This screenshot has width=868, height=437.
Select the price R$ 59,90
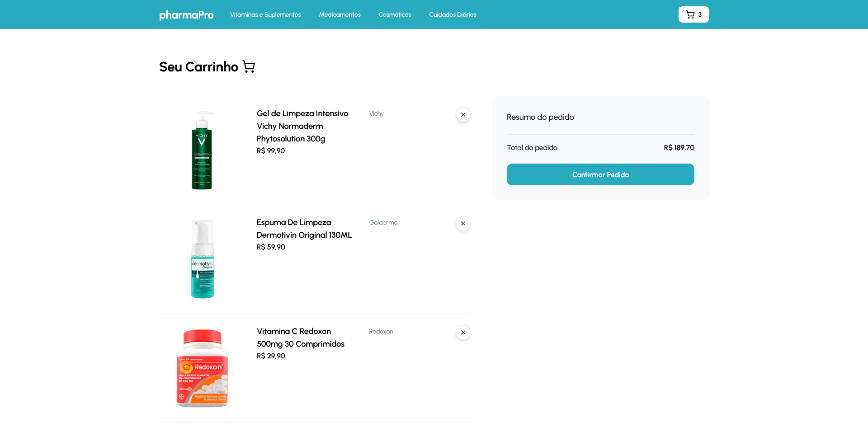point(271,247)
